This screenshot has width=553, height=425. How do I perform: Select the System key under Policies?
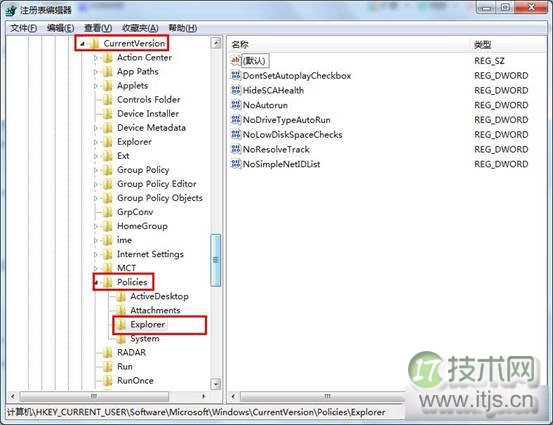pos(145,339)
